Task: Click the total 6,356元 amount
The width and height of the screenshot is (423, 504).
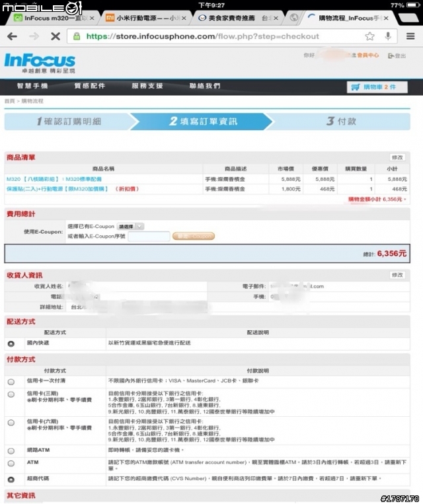Action: tap(392, 254)
